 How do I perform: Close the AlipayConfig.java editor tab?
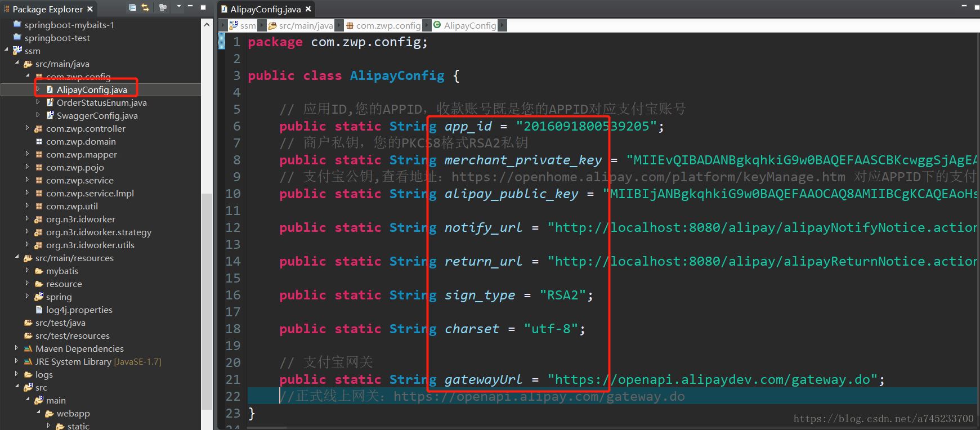coord(308,9)
